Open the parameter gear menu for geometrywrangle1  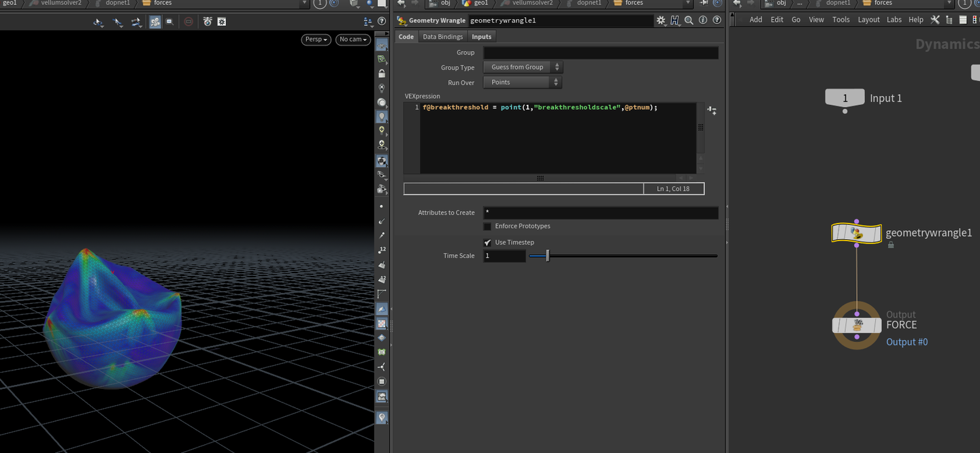(x=661, y=20)
